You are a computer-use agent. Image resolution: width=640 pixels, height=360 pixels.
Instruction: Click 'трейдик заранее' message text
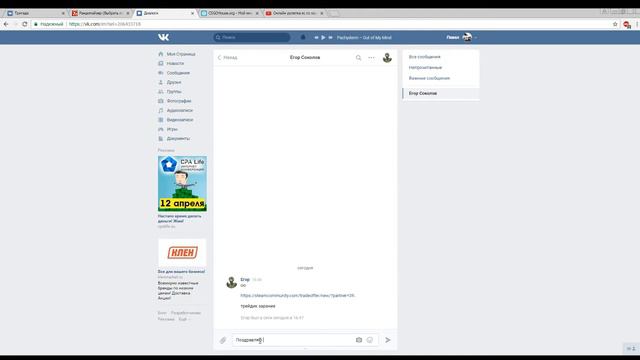tap(258, 306)
